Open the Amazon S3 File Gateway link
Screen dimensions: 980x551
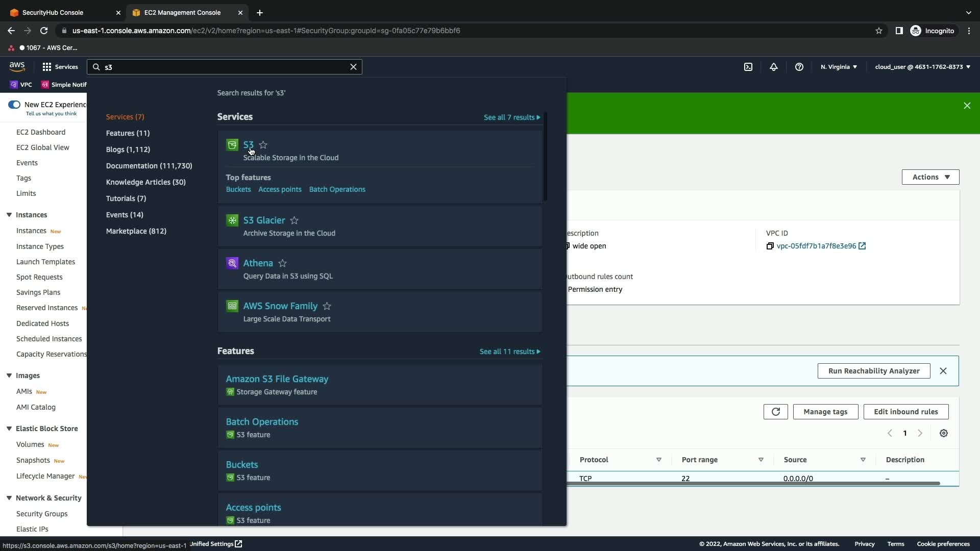click(277, 379)
